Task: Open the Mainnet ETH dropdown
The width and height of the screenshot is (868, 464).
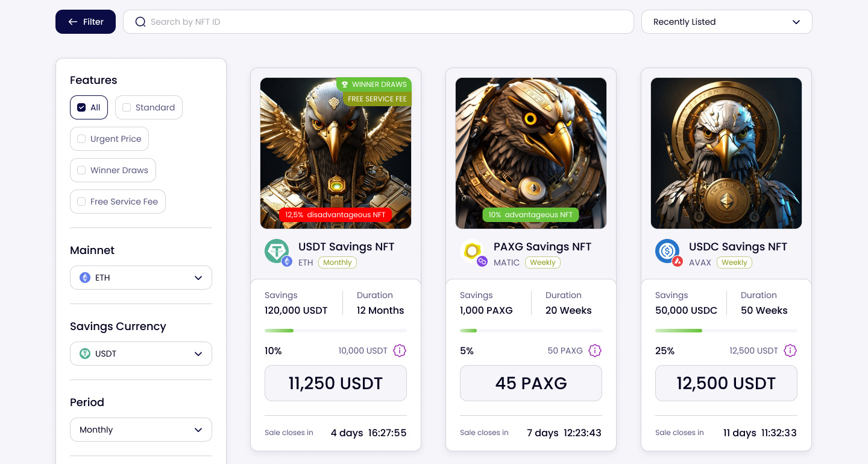Action: 141,278
